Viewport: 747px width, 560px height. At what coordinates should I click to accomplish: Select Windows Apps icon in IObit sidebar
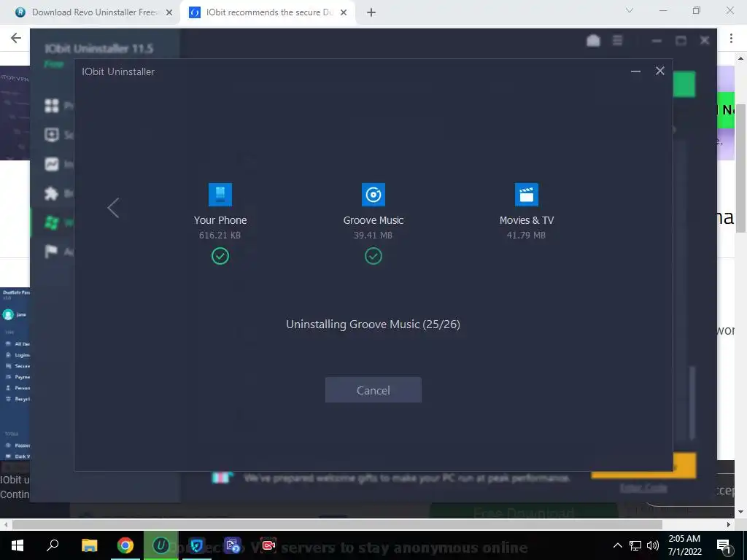click(x=52, y=222)
